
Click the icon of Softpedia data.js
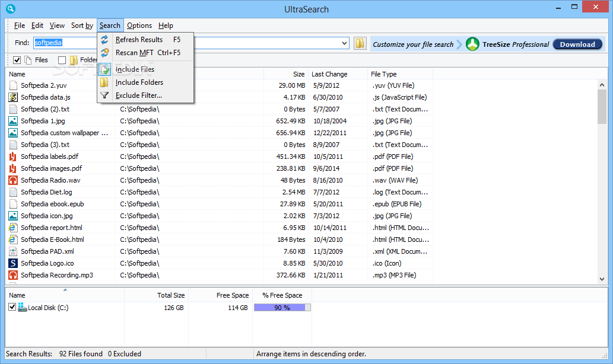[13, 97]
